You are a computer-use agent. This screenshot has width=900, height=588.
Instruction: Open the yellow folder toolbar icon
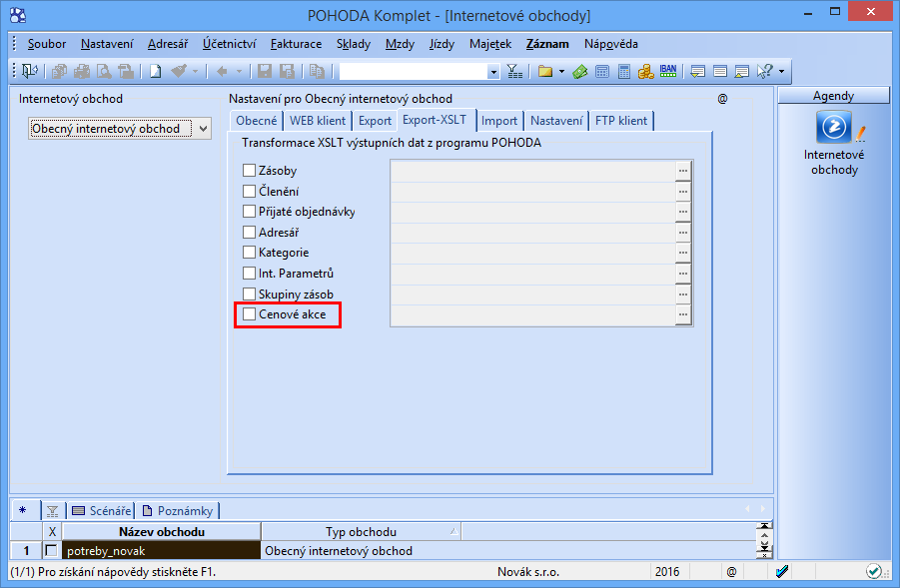tap(545, 71)
